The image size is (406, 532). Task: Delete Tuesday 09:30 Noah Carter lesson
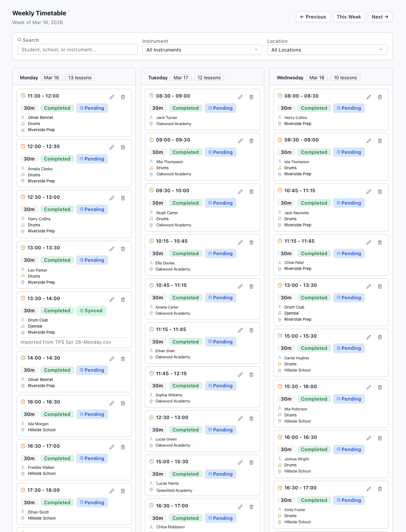(251, 192)
